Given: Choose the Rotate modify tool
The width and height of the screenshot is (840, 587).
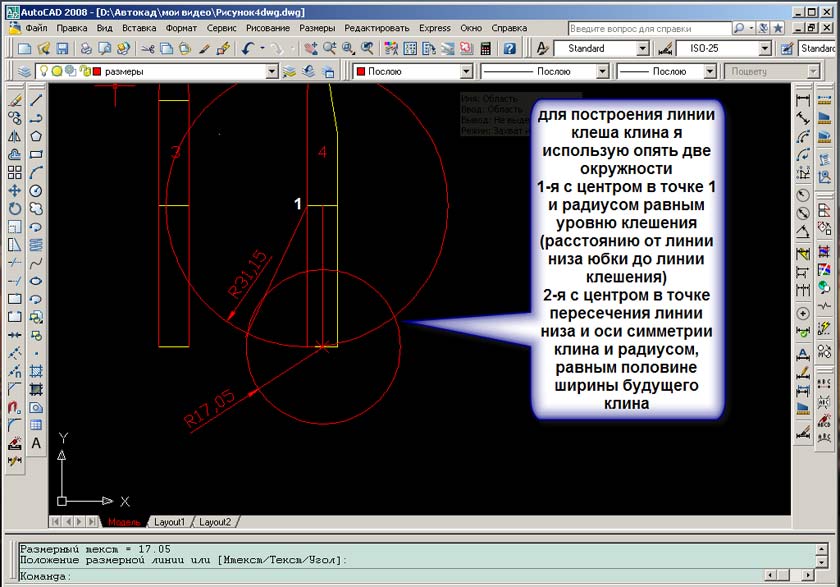Looking at the screenshot, I should (14, 208).
